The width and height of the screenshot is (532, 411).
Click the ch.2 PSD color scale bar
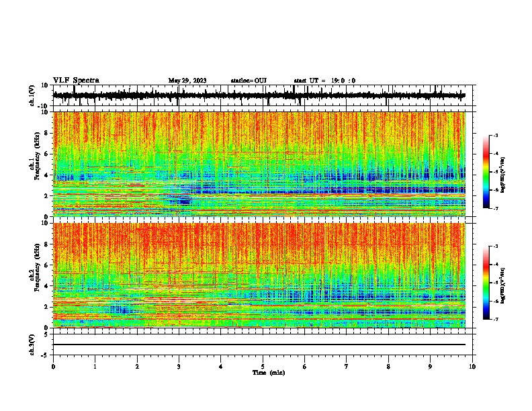point(486,283)
